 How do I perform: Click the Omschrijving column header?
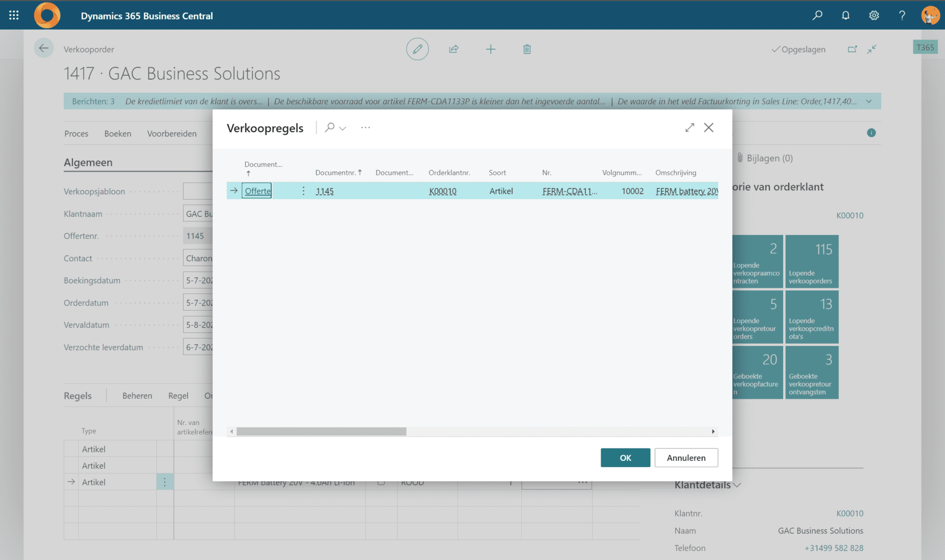click(x=676, y=173)
